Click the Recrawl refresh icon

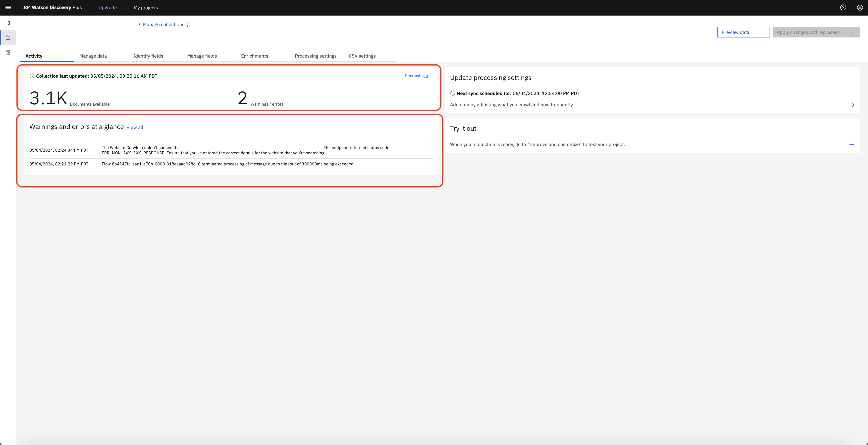coord(425,76)
